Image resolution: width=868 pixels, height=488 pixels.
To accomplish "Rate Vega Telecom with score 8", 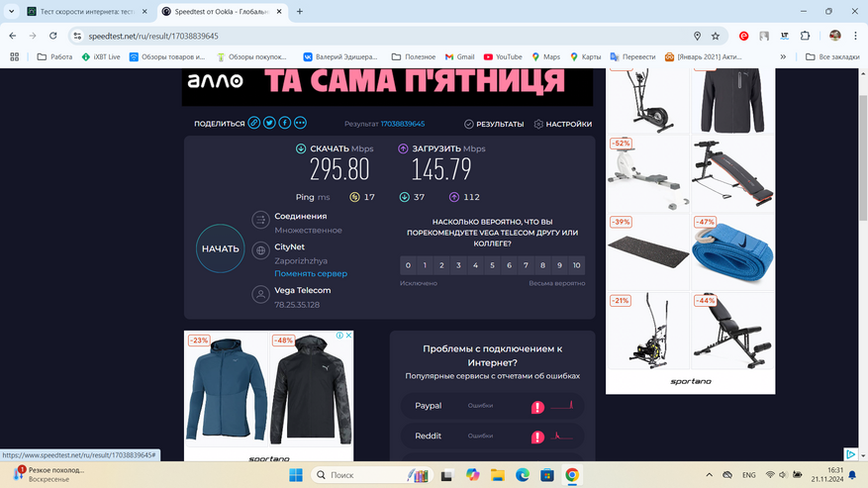I will (542, 265).
